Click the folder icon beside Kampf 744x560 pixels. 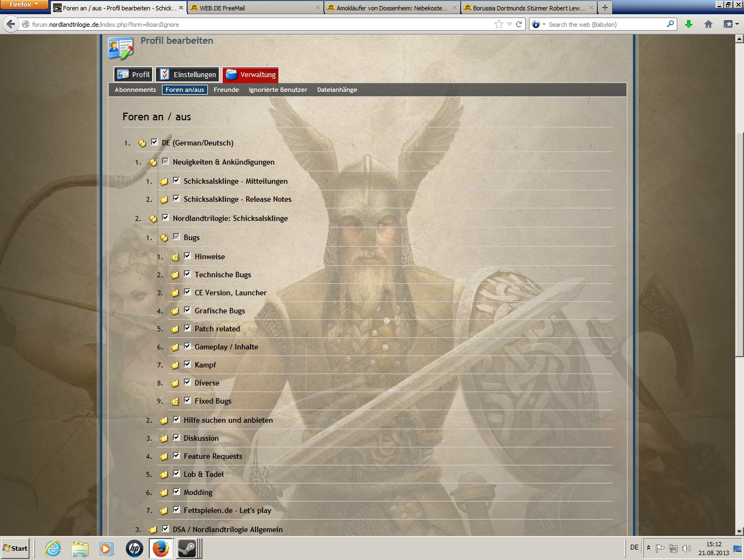[x=175, y=365]
